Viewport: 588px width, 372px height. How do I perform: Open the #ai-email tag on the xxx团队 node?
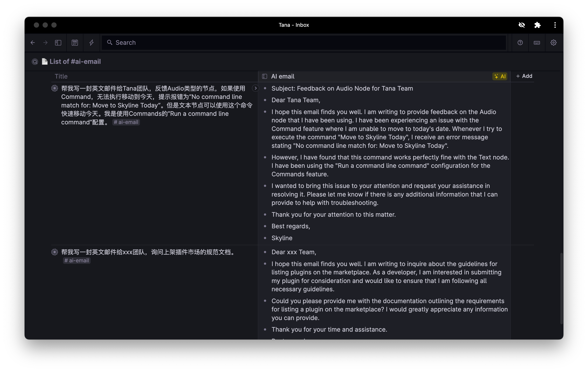tap(77, 260)
